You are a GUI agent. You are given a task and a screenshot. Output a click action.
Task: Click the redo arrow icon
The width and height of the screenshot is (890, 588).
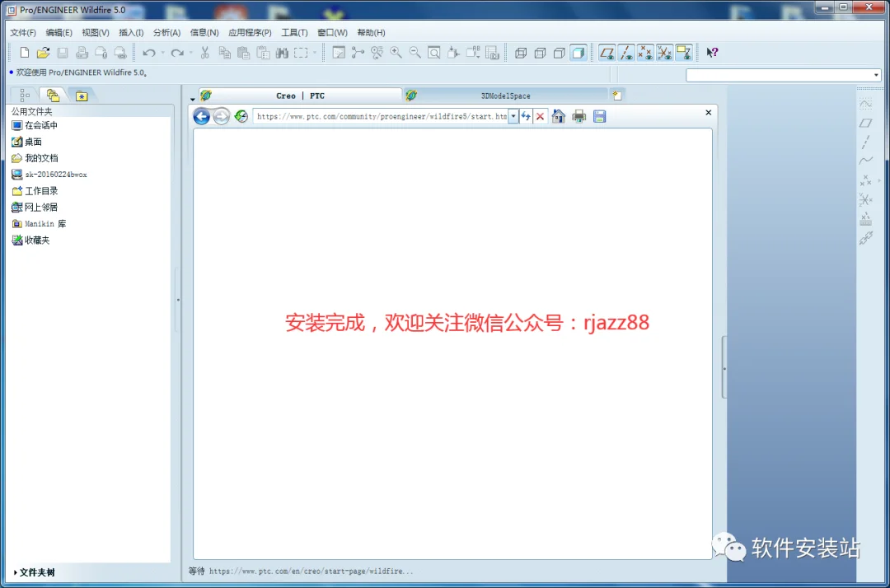pyautogui.click(x=177, y=53)
